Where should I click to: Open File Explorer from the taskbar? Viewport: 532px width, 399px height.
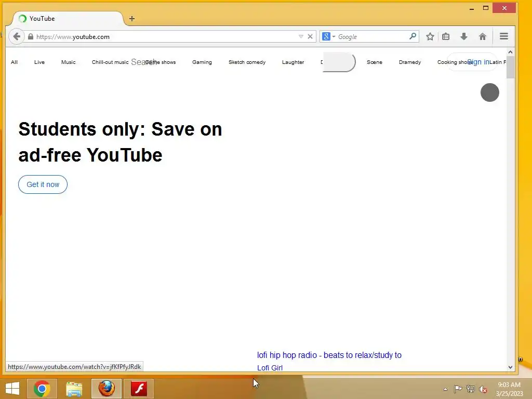pos(74,389)
